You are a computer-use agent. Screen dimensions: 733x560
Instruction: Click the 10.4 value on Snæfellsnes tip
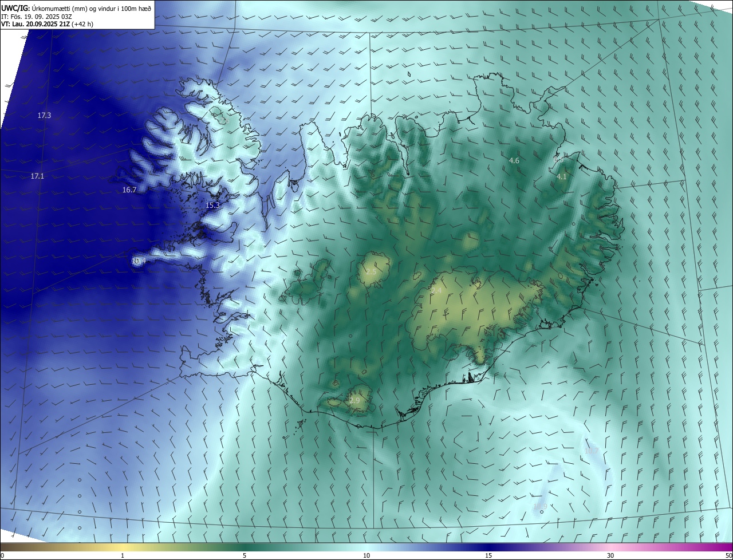click(139, 261)
